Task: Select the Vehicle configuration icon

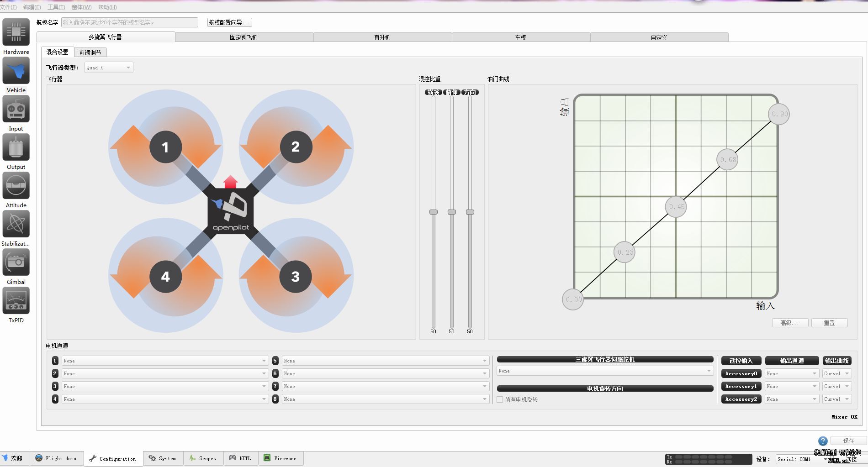Action: tap(16, 70)
